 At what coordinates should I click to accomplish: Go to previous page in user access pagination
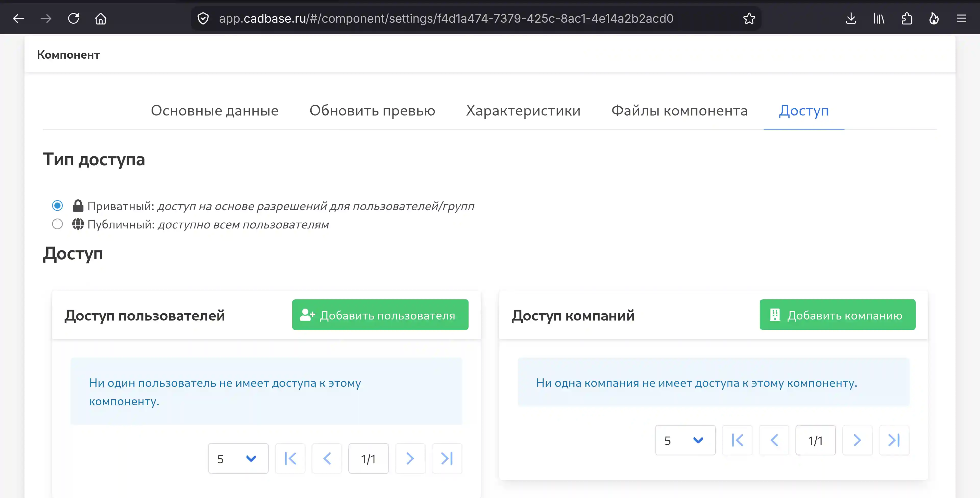(327, 458)
